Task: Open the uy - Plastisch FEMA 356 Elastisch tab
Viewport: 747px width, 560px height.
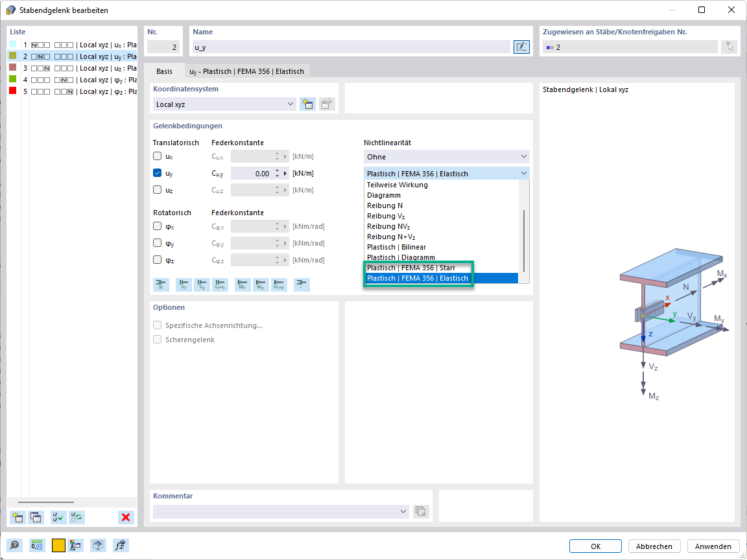Action: (247, 71)
